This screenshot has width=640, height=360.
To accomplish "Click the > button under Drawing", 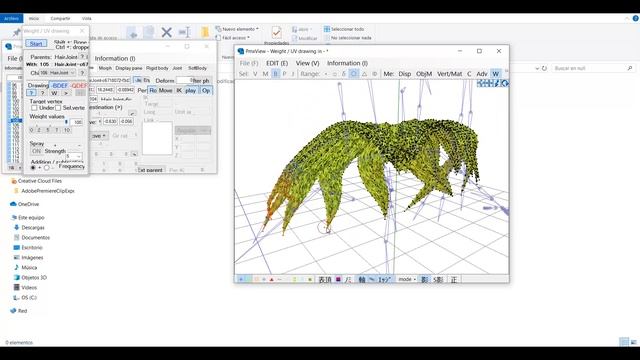I will pyautogui.click(x=66, y=93).
